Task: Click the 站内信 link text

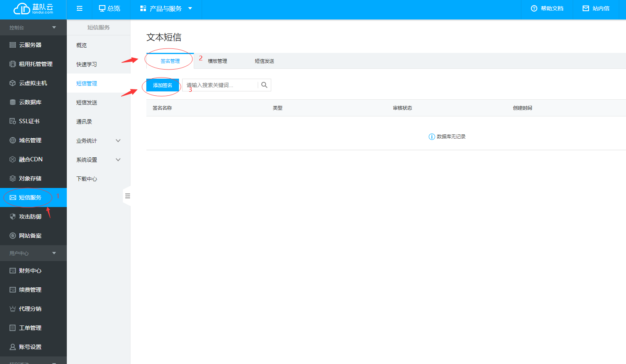Action: (x=601, y=8)
